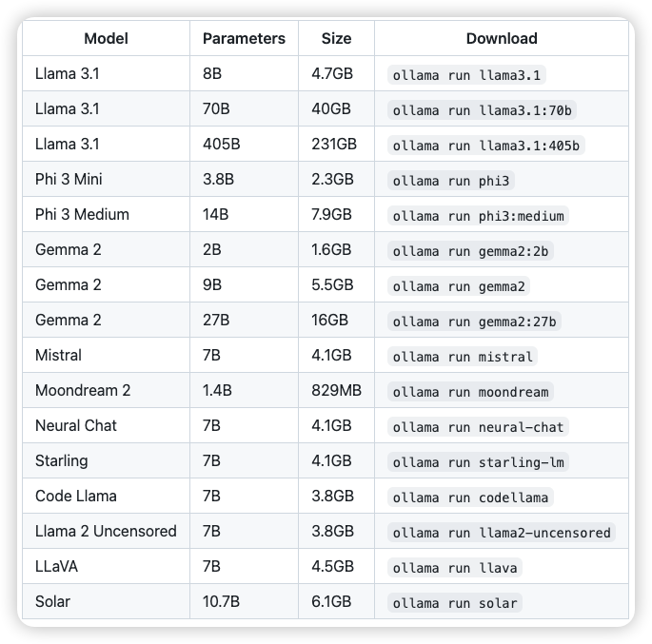Click the 'ollama run neural-chat' code block
The height and width of the screenshot is (644, 652).
tap(479, 427)
